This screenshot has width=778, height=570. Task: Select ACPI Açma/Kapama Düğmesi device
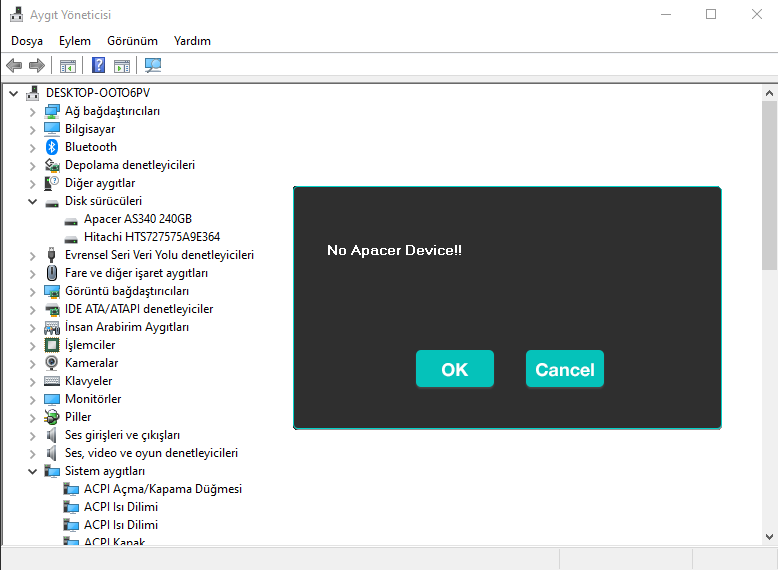[163, 489]
